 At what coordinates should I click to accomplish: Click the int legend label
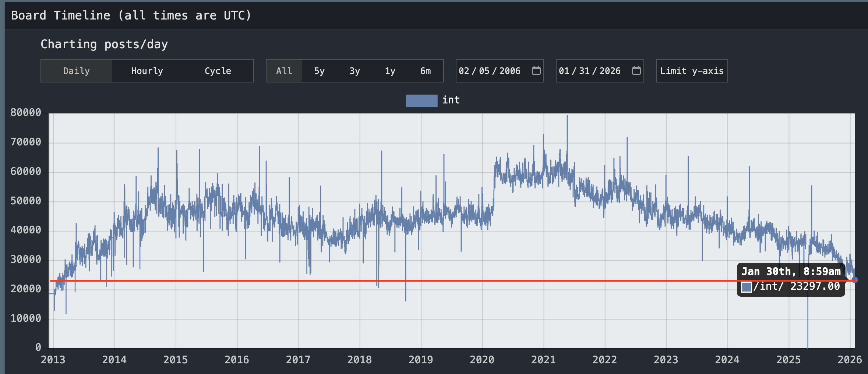(451, 100)
